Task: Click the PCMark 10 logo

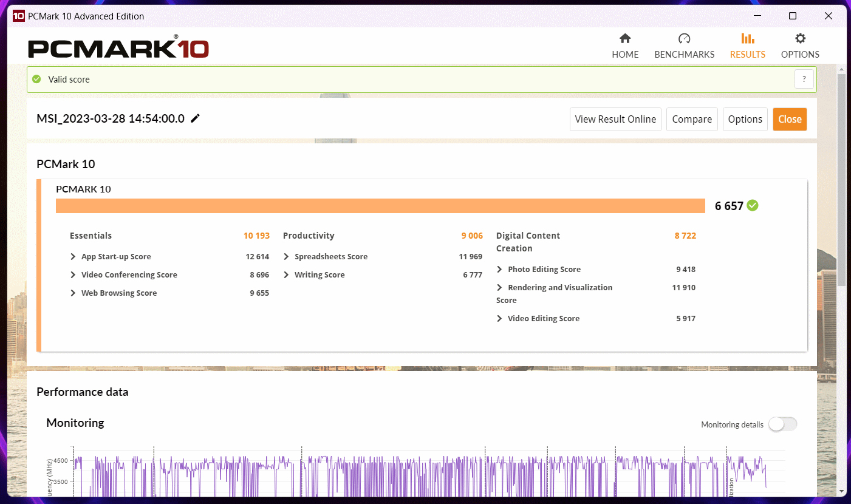Action: 118,47
